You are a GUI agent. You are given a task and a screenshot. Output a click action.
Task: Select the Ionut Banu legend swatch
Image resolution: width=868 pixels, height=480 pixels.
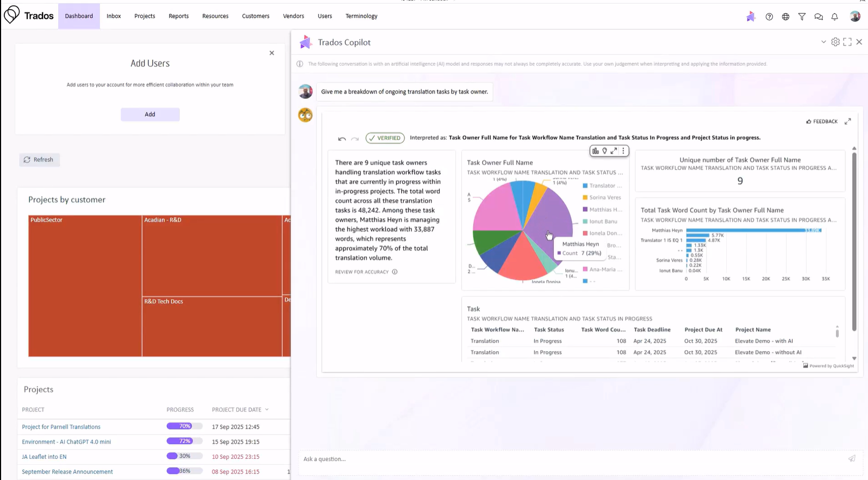pyautogui.click(x=585, y=222)
